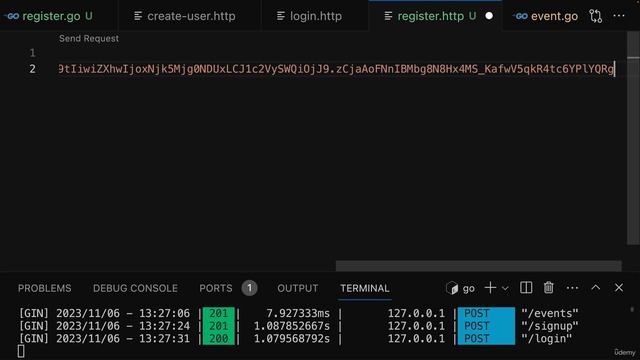Open the PROBLEMS panel tab
This screenshot has width=640, height=360.
(x=44, y=288)
